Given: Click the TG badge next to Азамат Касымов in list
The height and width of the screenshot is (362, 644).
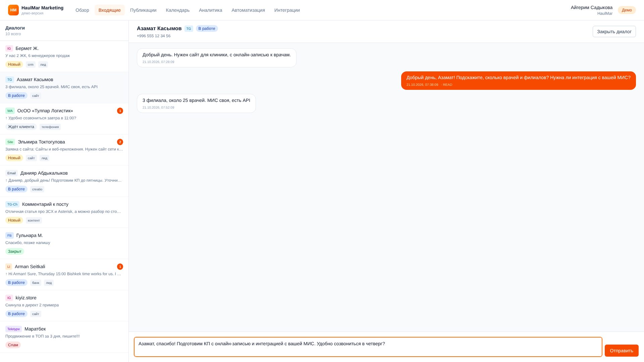Looking at the screenshot, I should (x=10, y=80).
